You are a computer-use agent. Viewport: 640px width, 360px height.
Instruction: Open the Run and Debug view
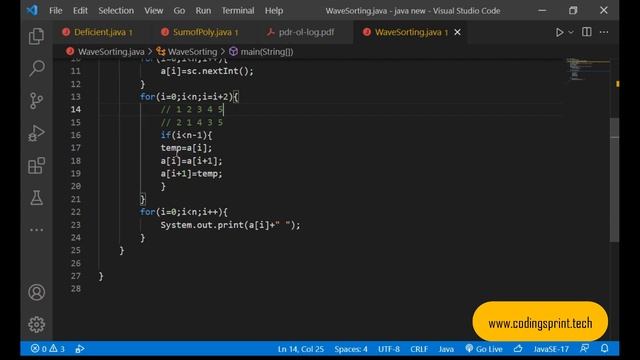(36, 133)
